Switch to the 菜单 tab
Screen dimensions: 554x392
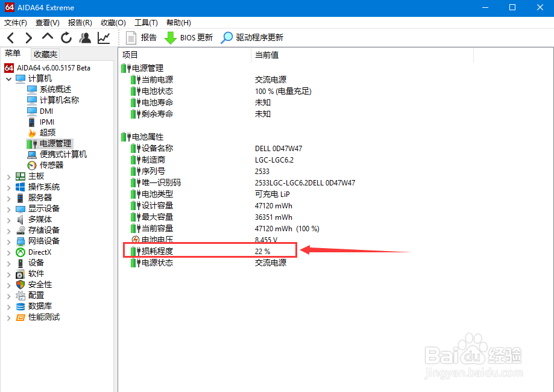point(13,53)
